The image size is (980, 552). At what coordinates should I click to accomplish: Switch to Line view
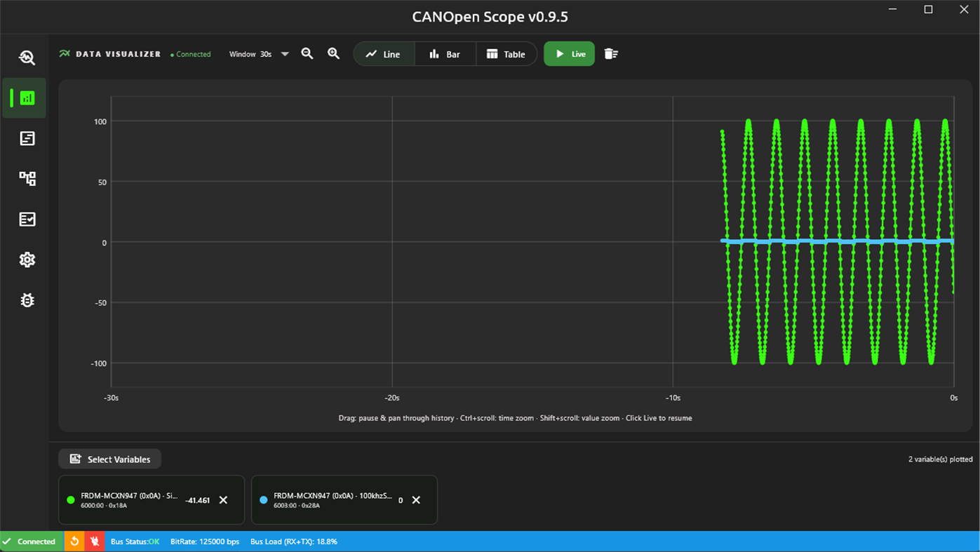384,54
